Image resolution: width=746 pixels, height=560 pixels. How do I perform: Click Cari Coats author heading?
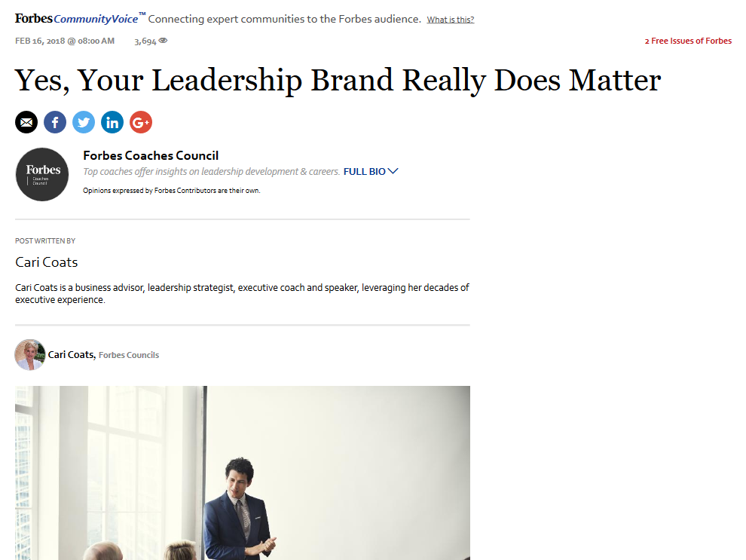[47, 262]
